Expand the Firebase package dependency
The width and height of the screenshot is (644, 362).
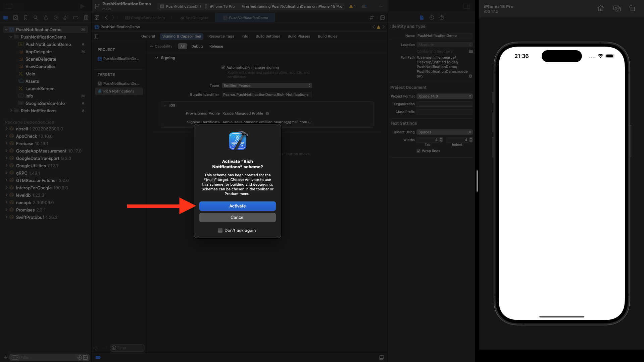tap(6, 143)
